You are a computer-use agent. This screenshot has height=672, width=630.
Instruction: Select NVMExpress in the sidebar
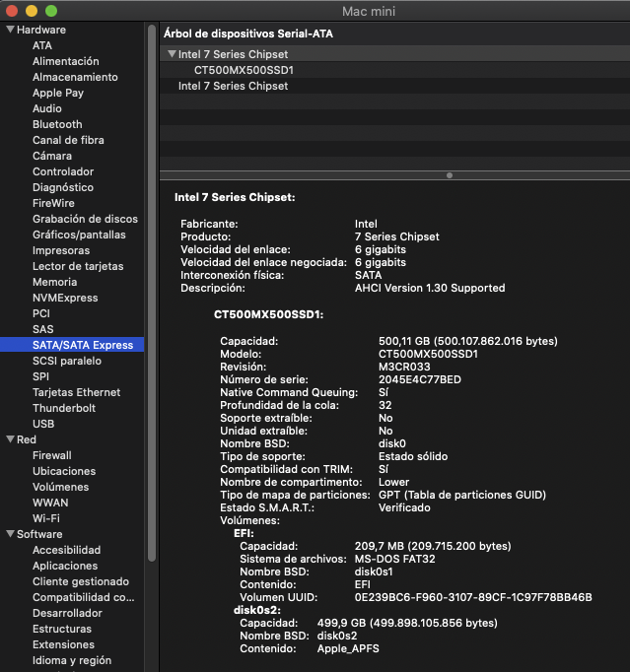pos(65,298)
